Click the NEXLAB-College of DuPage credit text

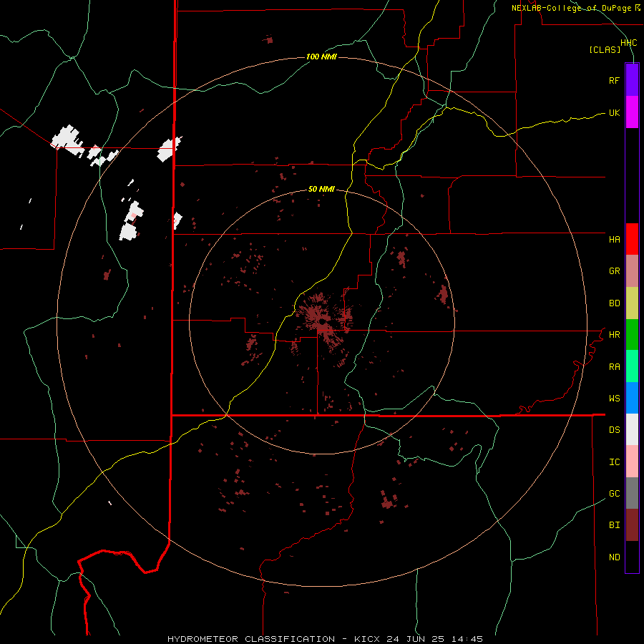pos(575,8)
